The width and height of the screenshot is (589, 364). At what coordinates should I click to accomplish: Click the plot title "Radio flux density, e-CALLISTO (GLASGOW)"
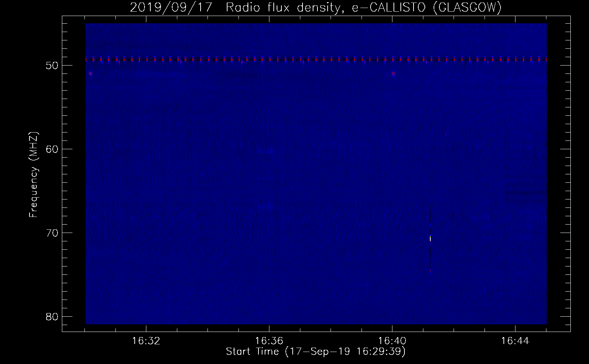tap(364, 8)
